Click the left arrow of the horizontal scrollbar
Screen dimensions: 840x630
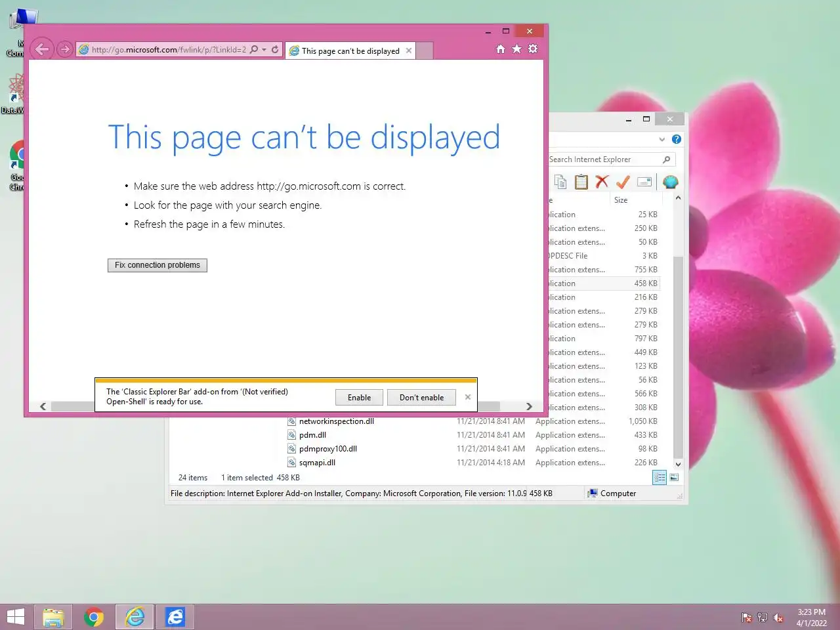[43, 406]
